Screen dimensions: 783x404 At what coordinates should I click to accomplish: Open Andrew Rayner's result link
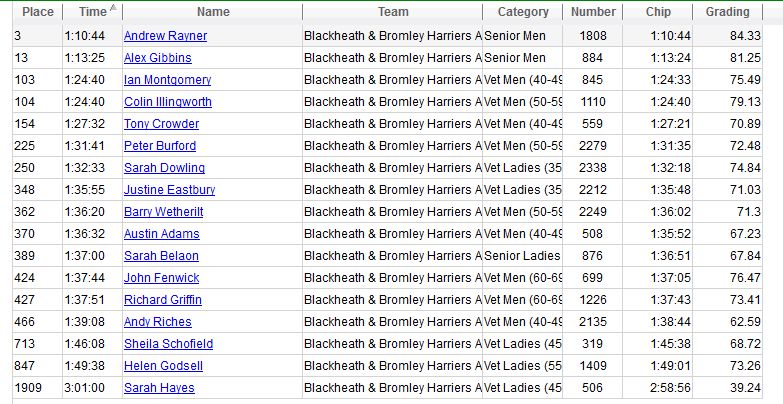coord(165,36)
